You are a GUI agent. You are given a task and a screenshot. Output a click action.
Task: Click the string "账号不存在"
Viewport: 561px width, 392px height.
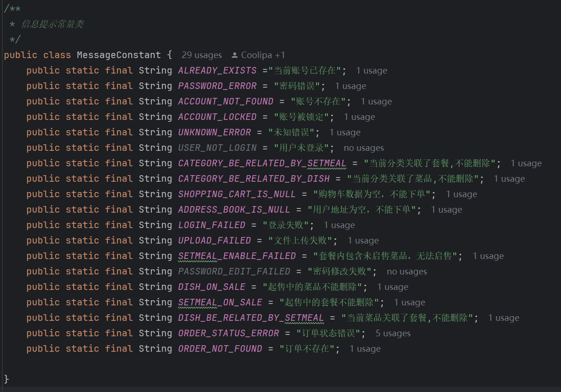click(x=318, y=101)
